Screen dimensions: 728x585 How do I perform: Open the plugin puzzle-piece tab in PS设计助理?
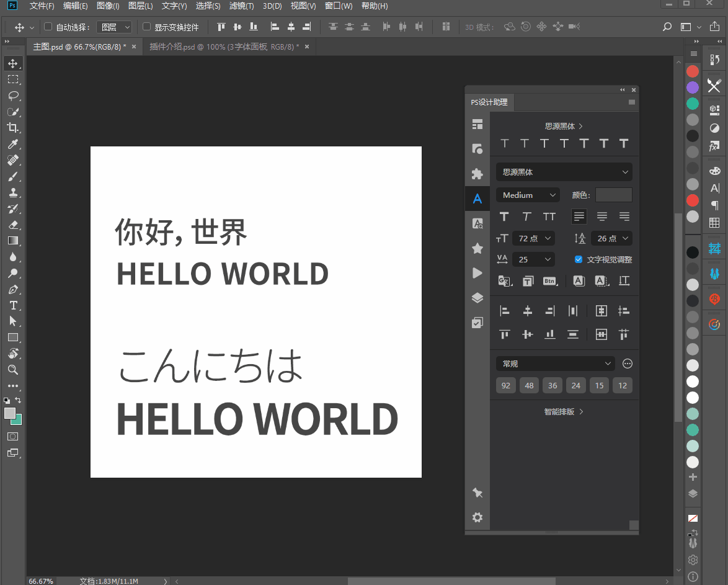tap(477, 174)
